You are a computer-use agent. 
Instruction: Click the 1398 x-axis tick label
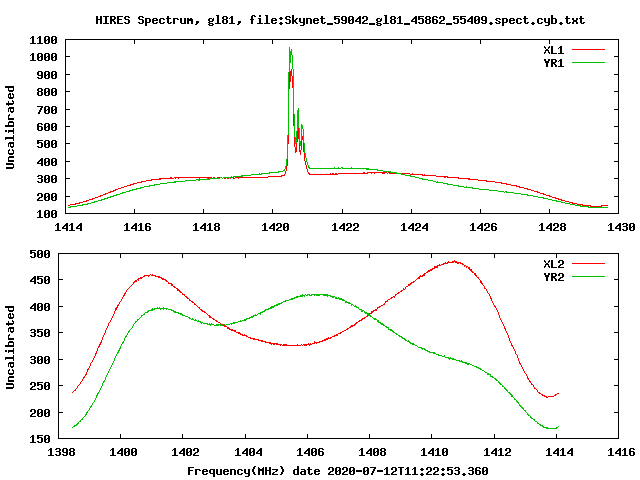61,452
